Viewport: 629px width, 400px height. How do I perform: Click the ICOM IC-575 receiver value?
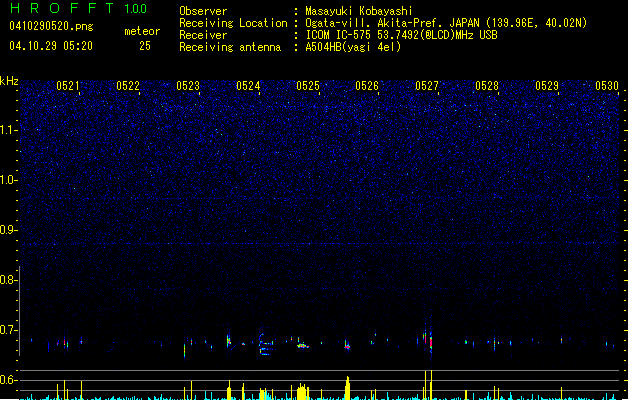[x=402, y=35]
